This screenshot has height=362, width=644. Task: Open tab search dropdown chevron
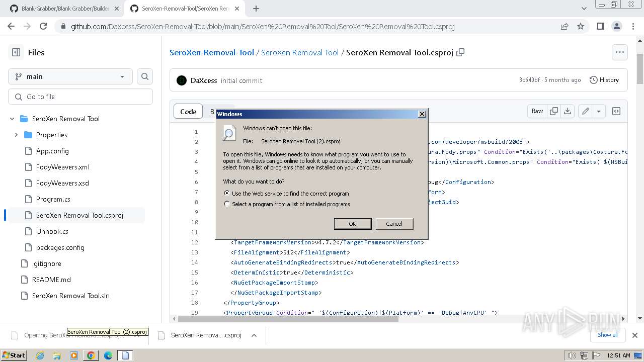pyautogui.click(x=584, y=9)
